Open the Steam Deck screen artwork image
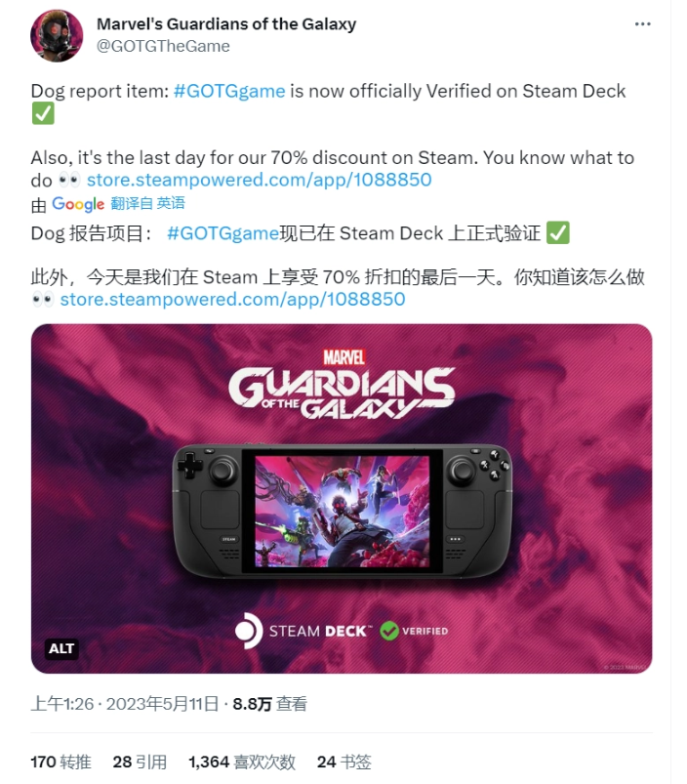 pyautogui.click(x=343, y=511)
